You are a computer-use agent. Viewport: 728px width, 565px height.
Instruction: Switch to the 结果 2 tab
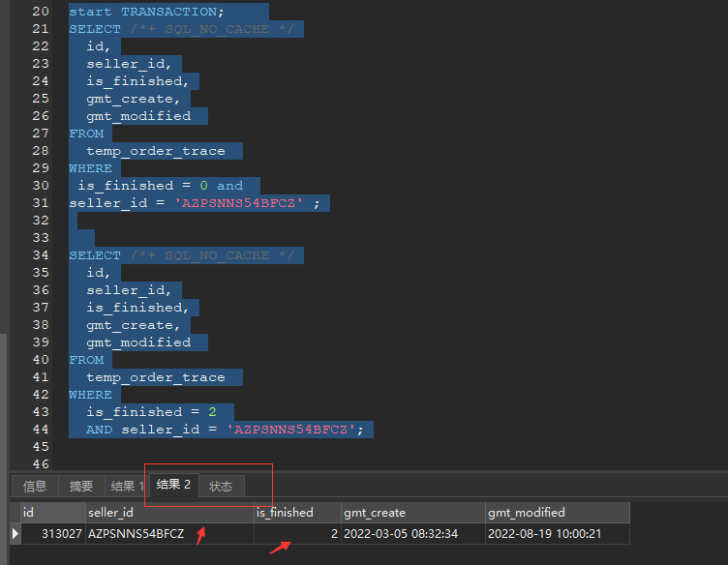(174, 485)
